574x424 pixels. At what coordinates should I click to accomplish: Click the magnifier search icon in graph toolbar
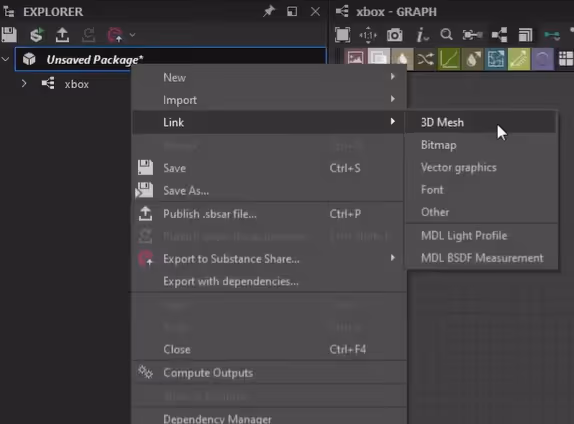point(446,35)
